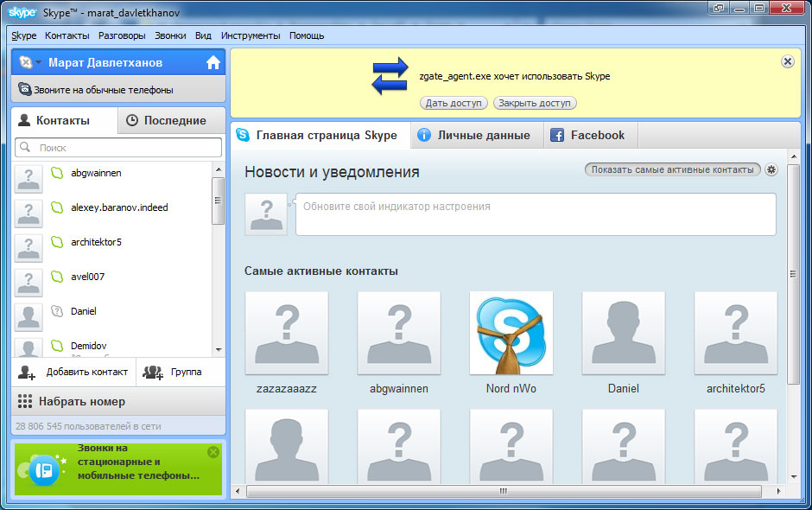Screen dimensions: 812x510
Task: Select Главная страница Skype tab
Action: (320, 135)
